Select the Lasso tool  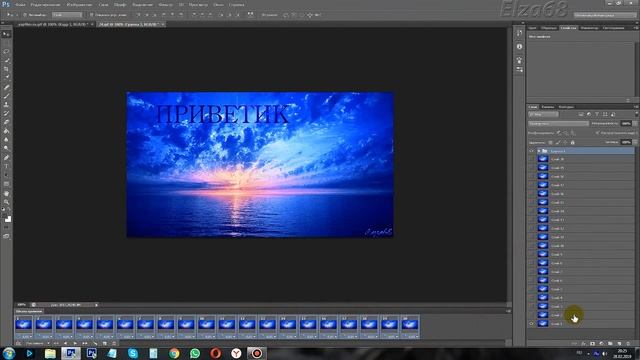(x=7, y=51)
